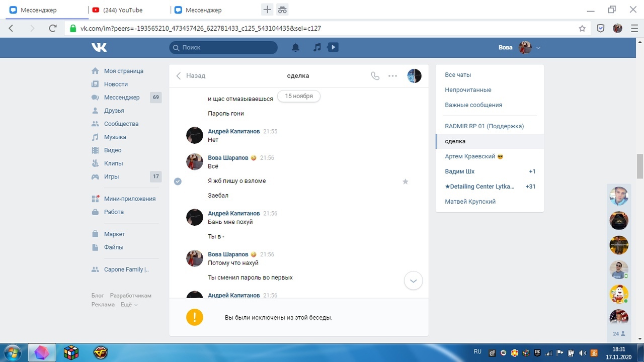Open 'Непрочитанные' chats filter
This screenshot has height=362, width=644.
pyautogui.click(x=468, y=90)
